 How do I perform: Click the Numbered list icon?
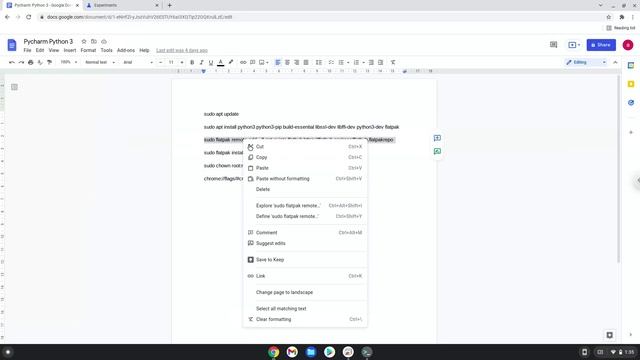pos(356,62)
